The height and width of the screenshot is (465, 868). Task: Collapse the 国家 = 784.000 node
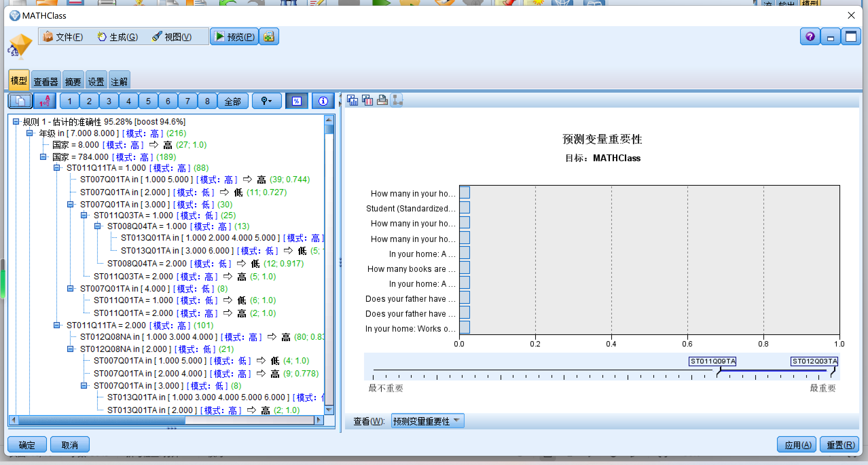43,157
